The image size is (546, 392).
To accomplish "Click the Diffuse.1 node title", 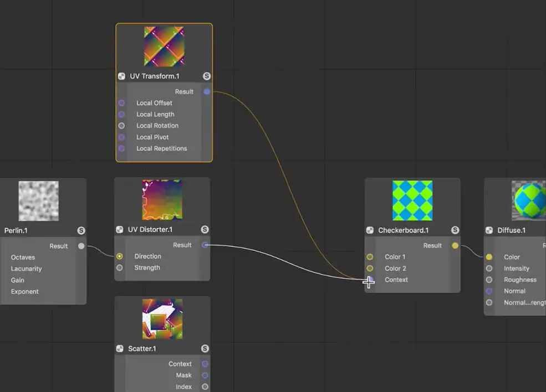I will tap(511, 230).
